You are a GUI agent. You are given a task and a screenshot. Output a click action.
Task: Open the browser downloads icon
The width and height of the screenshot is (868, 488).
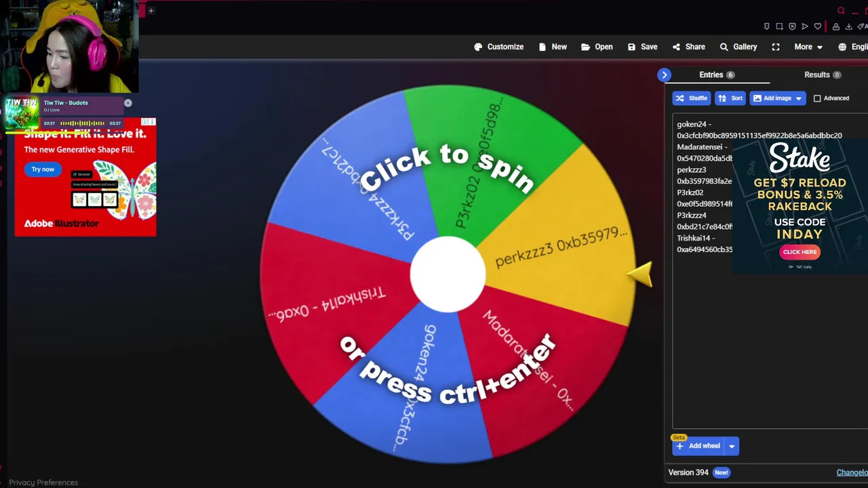848,26
